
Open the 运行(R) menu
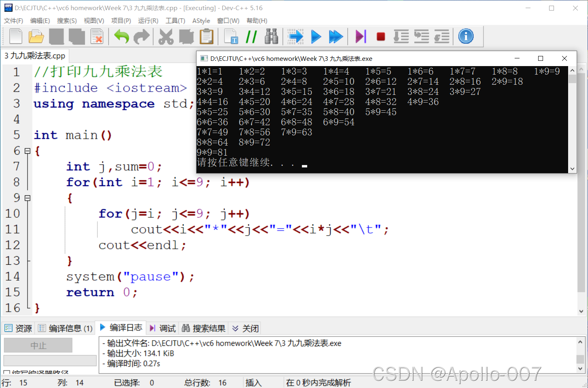pos(148,21)
